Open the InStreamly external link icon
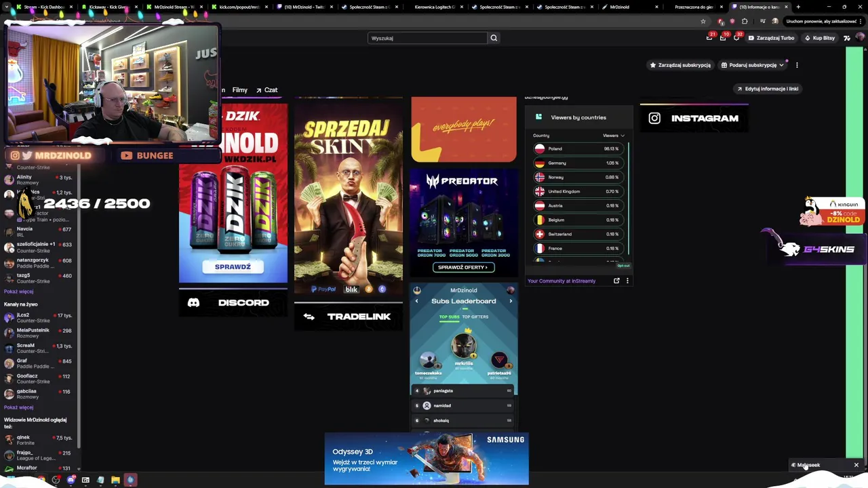Image resolution: width=868 pixels, height=488 pixels. pyautogui.click(x=616, y=281)
